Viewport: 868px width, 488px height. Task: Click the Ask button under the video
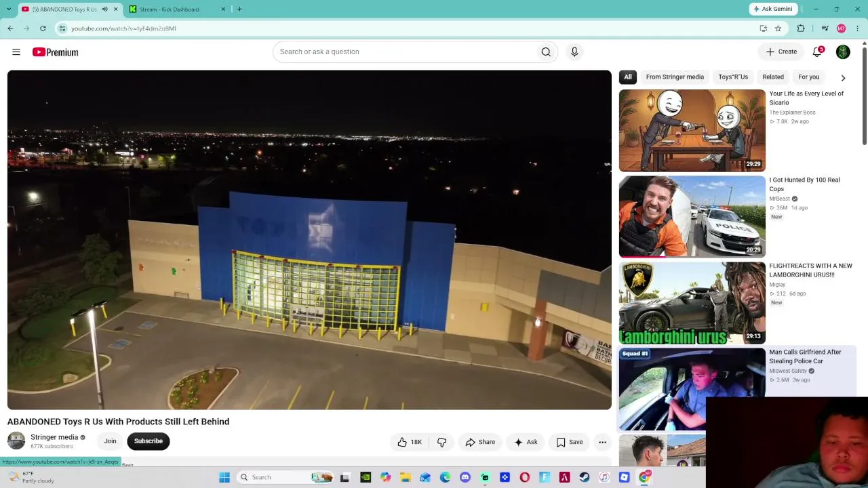coord(526,442)
